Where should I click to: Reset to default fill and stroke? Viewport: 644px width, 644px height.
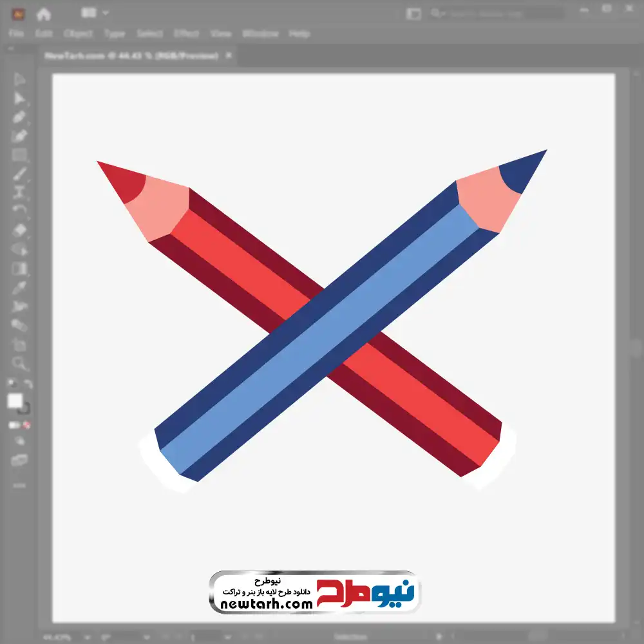tap(11, 384)
